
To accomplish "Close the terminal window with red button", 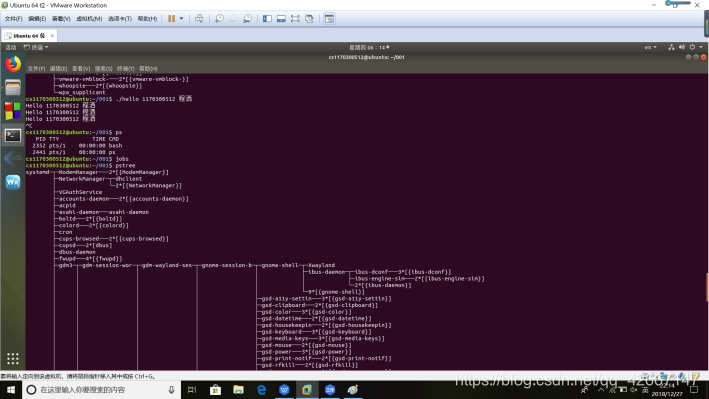I will point(703,57).
